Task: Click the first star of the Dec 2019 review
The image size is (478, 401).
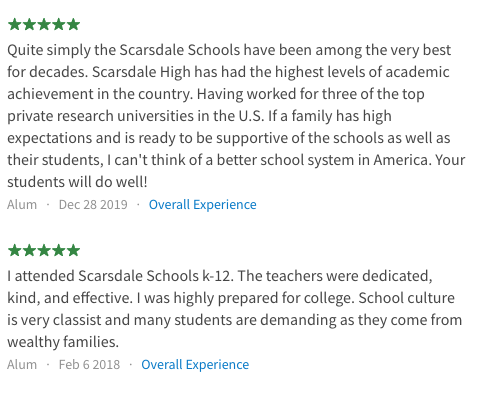Action: click(14, 25)
